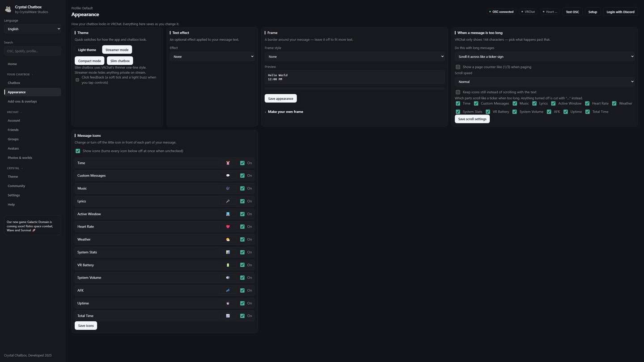644x362 pixels.
Task: Click Login with Discord
Action: click(x=620, y=12)
